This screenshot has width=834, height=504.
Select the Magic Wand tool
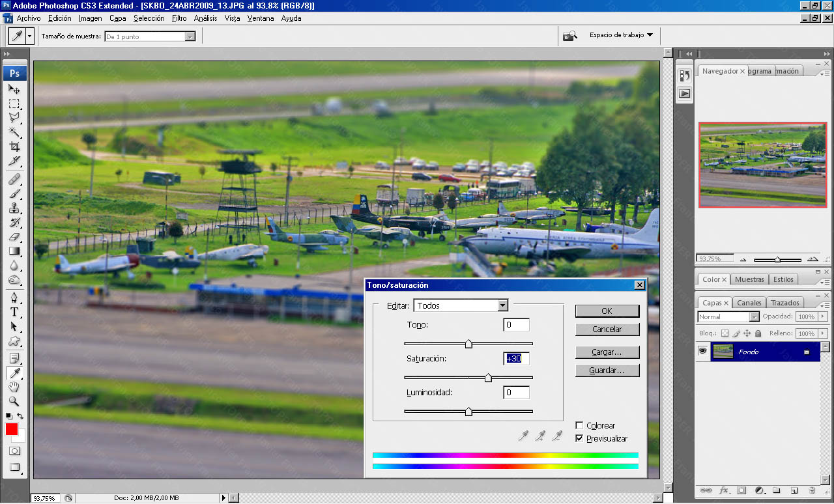coord(14,132)
